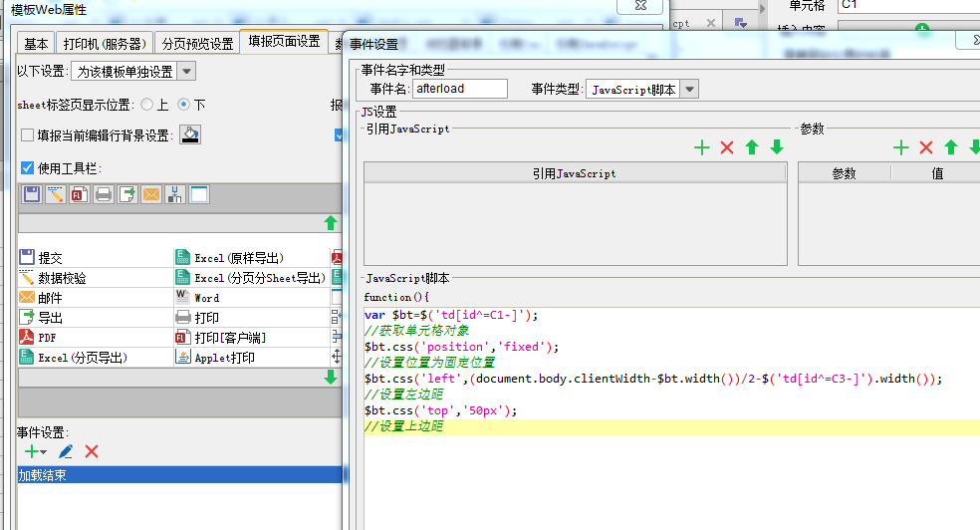Open 以下设置 dropdown

click(x=186, y=72)
